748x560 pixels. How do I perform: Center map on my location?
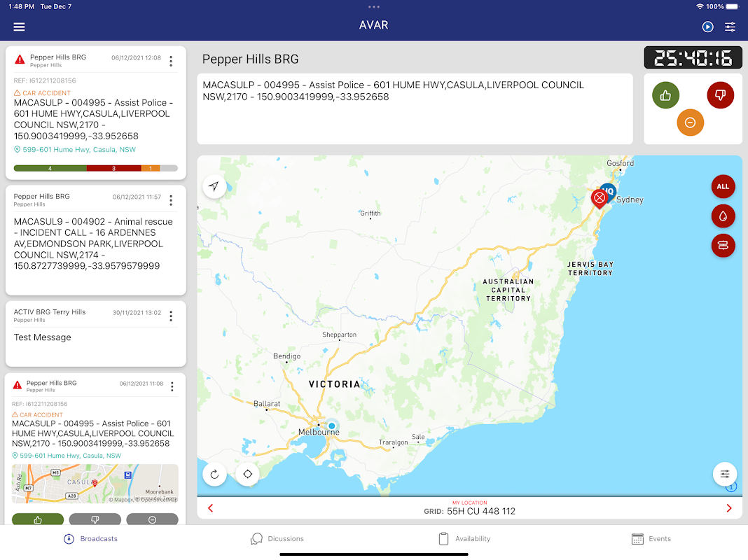pos(247,474)
